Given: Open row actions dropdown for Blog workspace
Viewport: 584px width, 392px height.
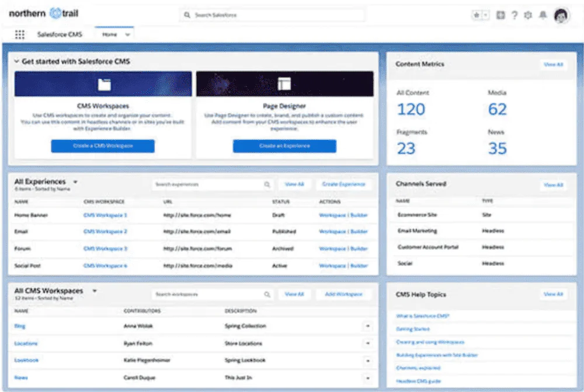Looking at the screenshot, I should click(x=367, y=326).
